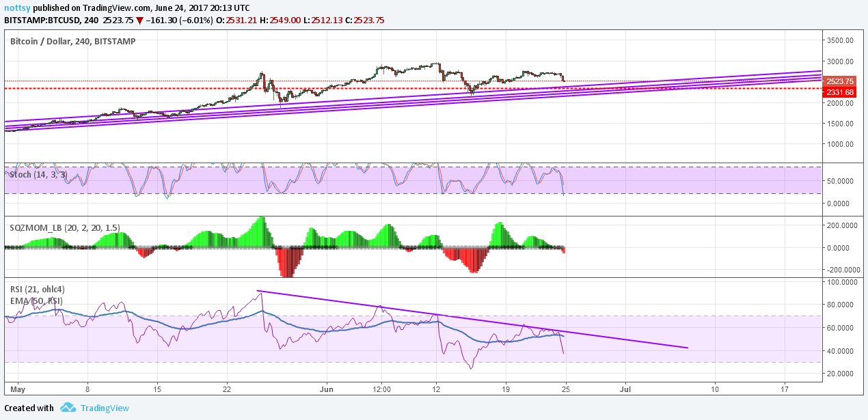The height and width of the screenshot is (420, 868).
Task: Click the 19 date label on time axis
Action: point(505,389)
